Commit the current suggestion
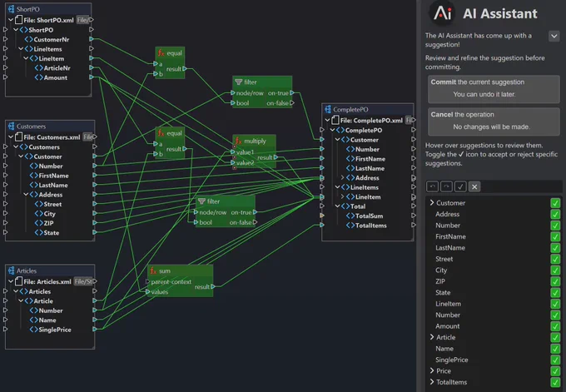The image size is (566, 392). (x=494, y=88)
